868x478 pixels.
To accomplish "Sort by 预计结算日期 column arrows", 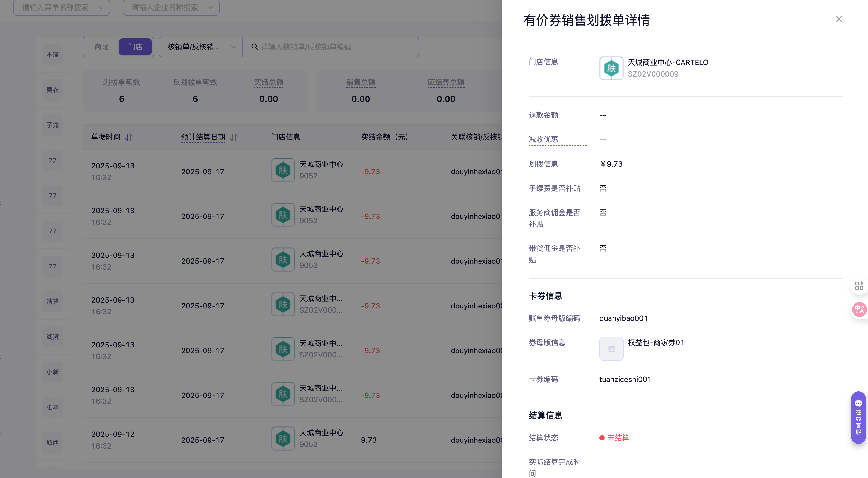I will click(x=234, y=137).
